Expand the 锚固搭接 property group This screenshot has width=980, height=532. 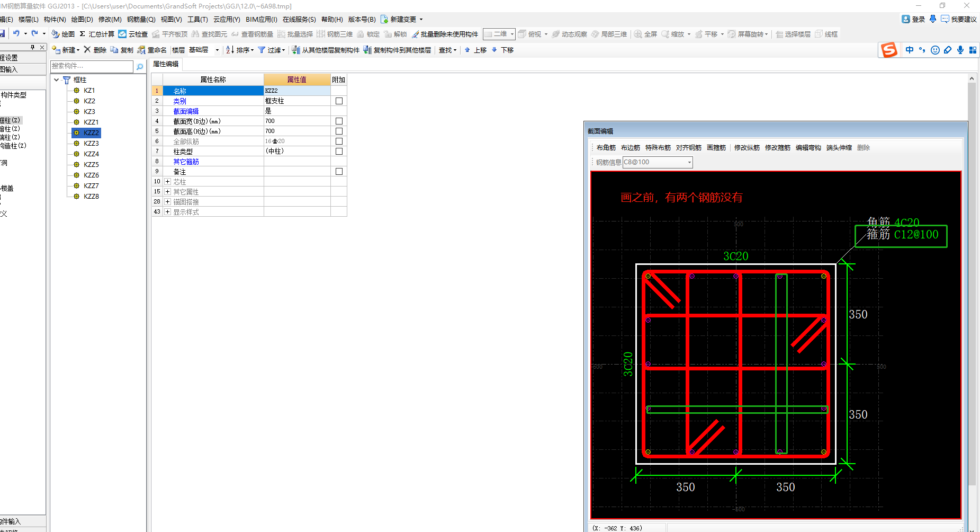(167, 201)
